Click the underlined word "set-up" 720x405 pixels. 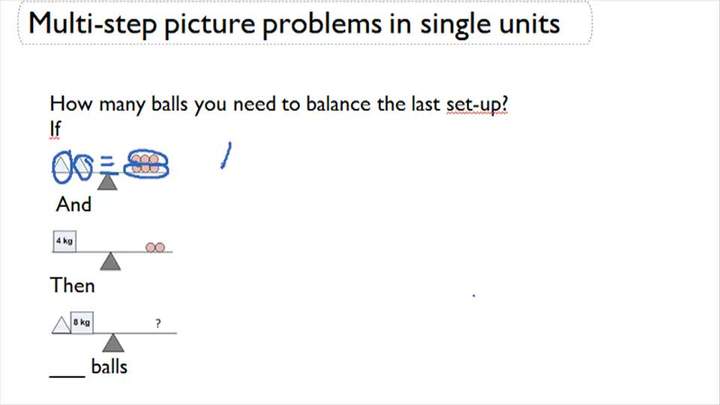pos(477,104)
